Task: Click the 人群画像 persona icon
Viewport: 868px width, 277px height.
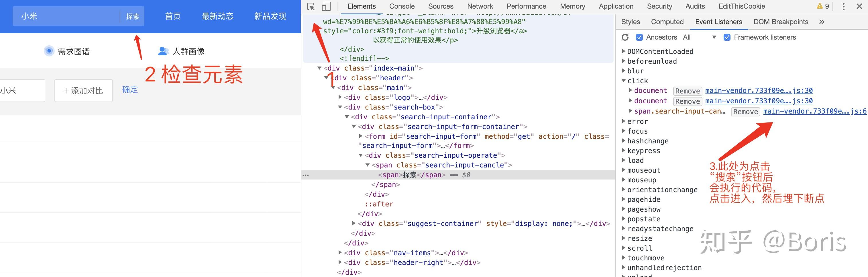Action: [x=163, y=51]
